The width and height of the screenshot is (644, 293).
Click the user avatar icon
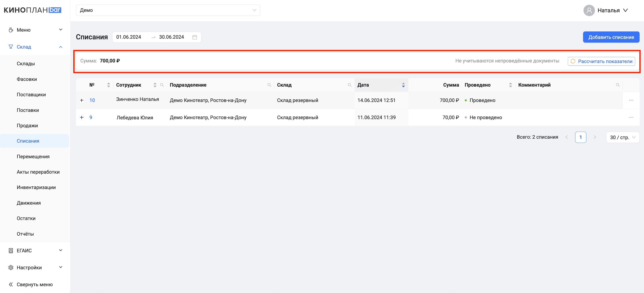pyautogui.click(x=589, y=10)
